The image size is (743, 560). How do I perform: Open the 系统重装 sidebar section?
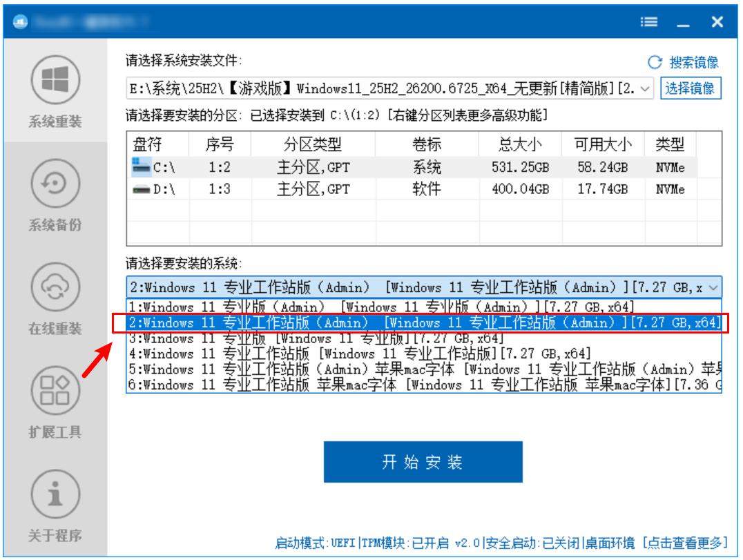pyautogui.click(x=55, y=92)
